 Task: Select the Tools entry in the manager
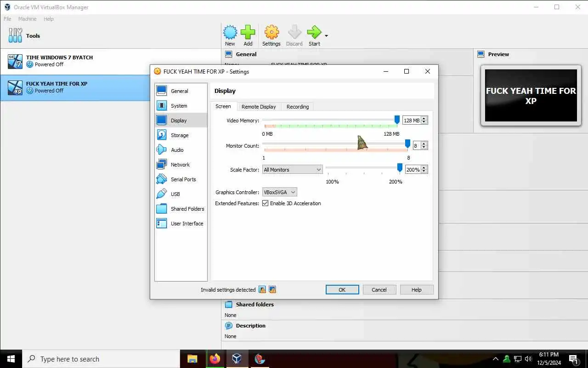point(110,36)
